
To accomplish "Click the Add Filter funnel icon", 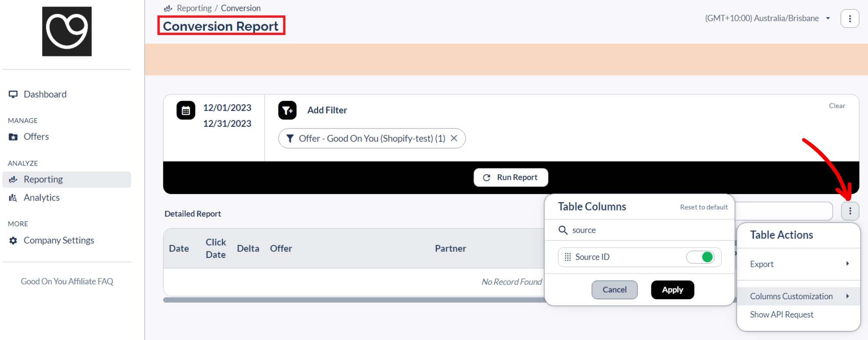I will [x=287, y=110].
